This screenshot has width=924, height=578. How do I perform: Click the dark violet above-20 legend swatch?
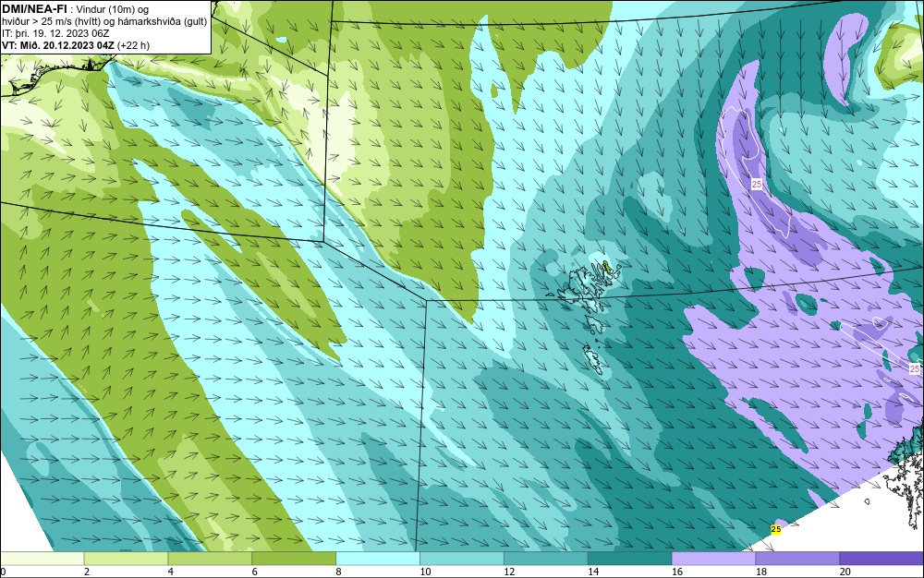click(x=881, y=559)
